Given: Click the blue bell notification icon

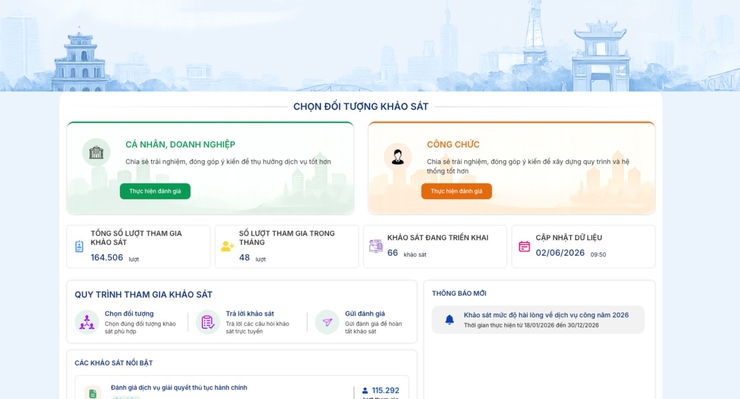Looking at the screenshot, I should pyautogui.click(x=450, y=320).
